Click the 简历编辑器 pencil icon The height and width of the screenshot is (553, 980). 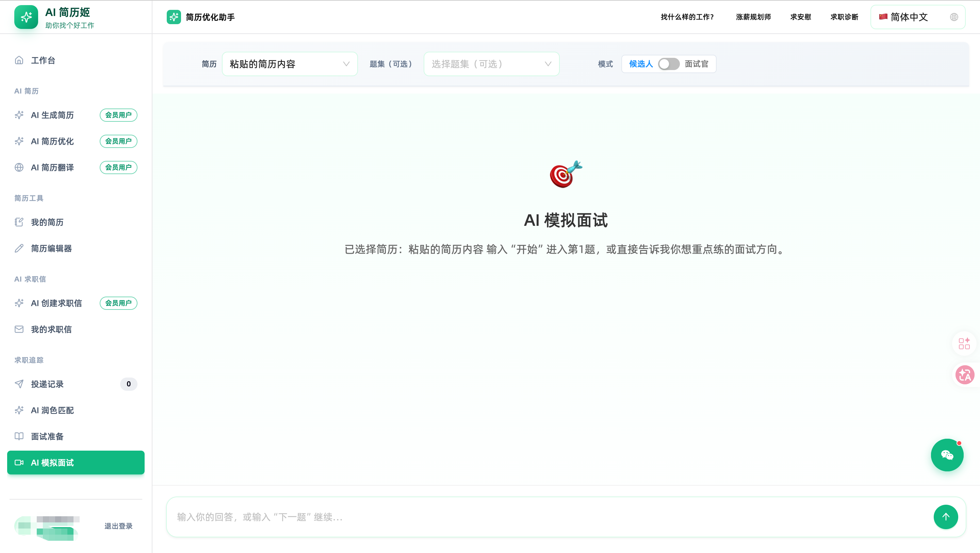point(19,248)
